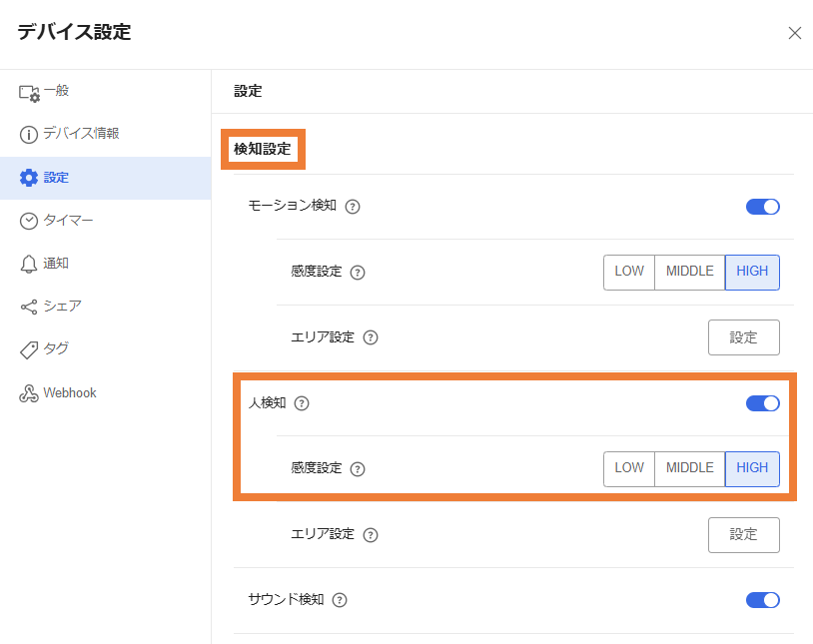Open the タグ sidebar section

56,349
